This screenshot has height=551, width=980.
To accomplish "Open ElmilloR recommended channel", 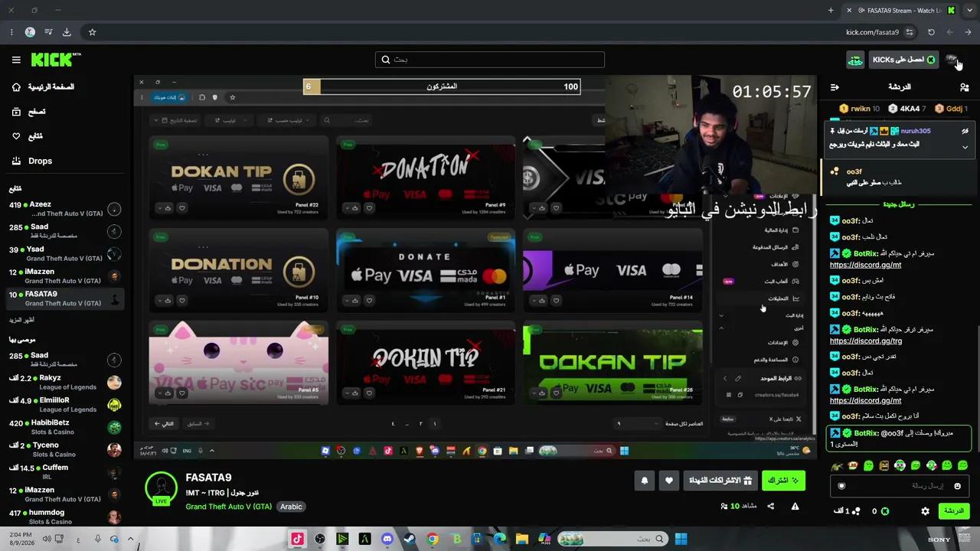I will 65,405.
